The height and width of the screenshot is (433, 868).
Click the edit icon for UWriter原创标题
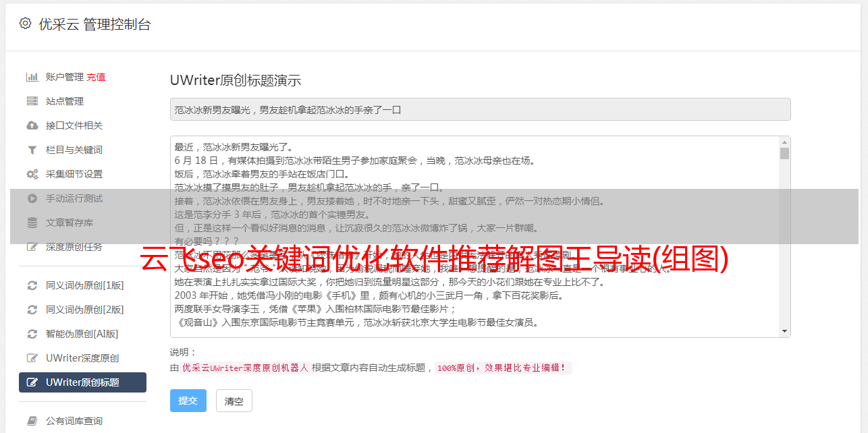[x=32, y=382]
